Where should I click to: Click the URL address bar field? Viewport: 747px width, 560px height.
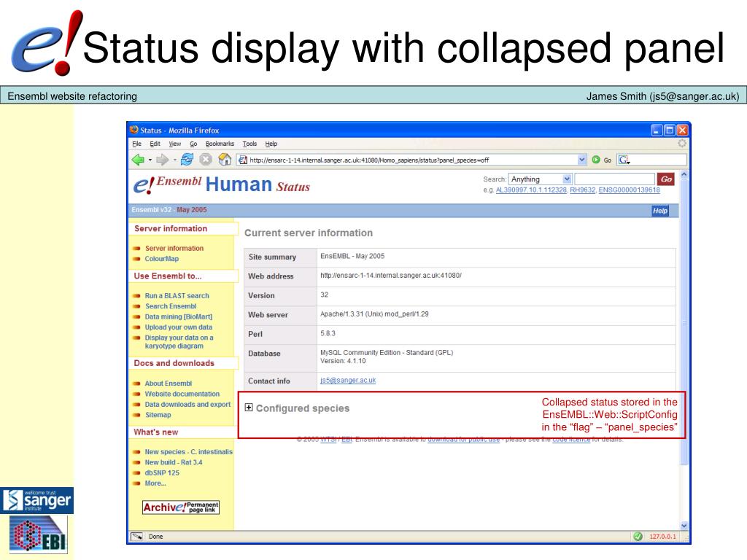412,160
